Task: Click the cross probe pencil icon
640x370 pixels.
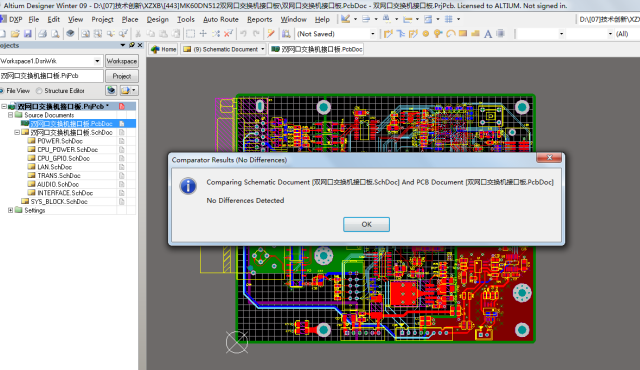Action: tap(271, 34)
